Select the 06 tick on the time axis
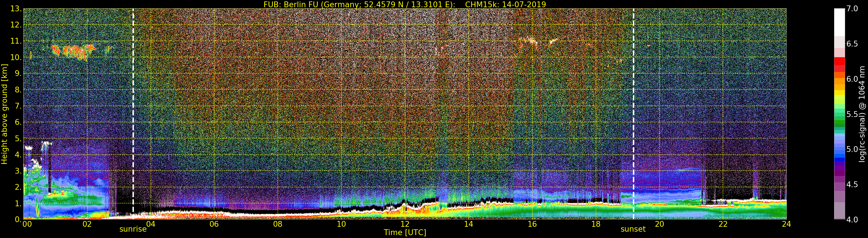This screenshot has width=868, height=238. coord(214,224)
